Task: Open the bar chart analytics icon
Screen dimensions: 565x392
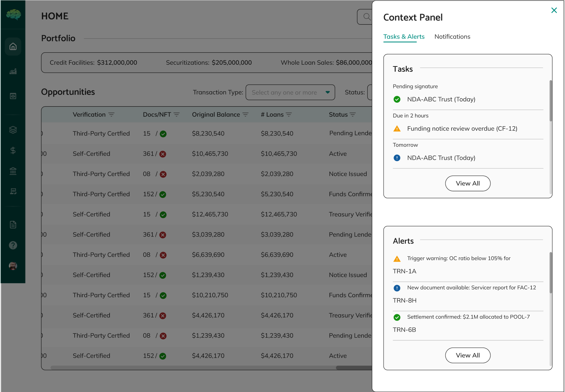Action: pyautogui.click(x=13, y=71)
